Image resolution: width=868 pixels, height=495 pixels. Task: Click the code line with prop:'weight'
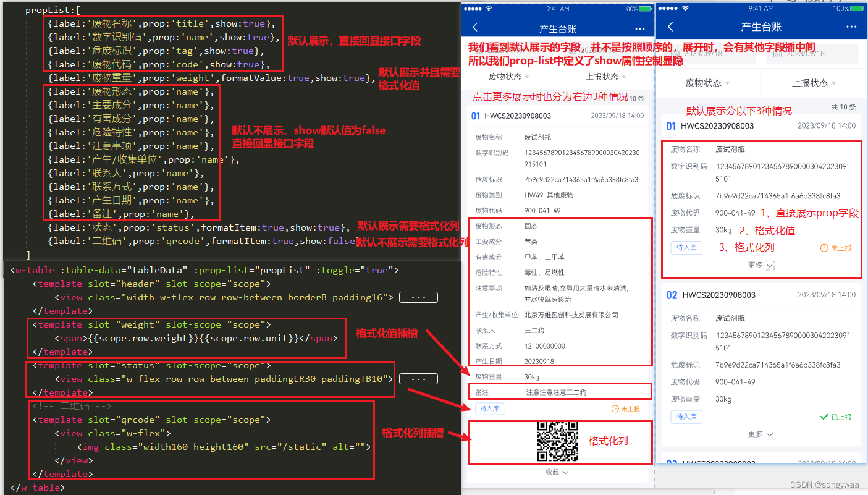tap(211, 78)
